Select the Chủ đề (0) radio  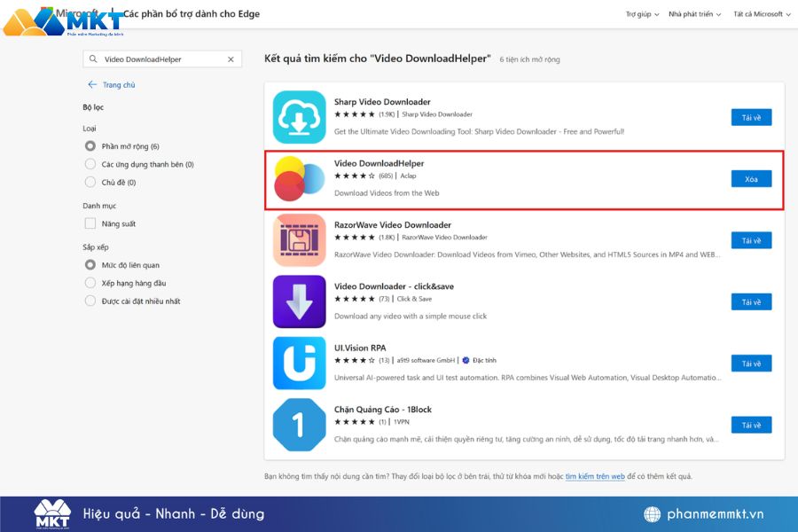click(x=90, y=182)
